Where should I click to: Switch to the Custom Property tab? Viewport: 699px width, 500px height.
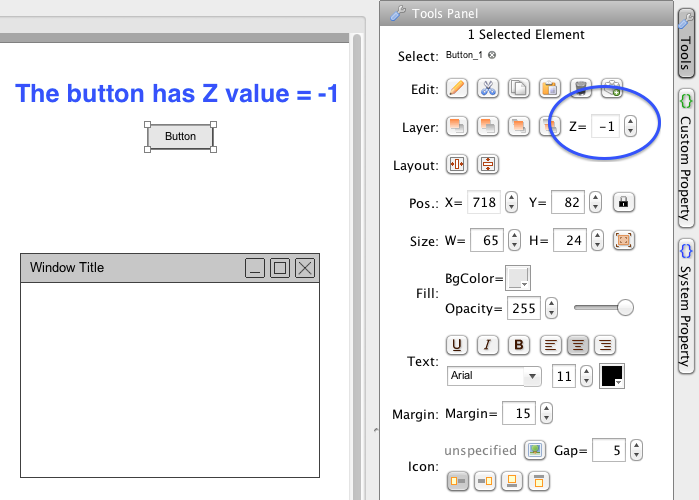(x=685, y=155)
